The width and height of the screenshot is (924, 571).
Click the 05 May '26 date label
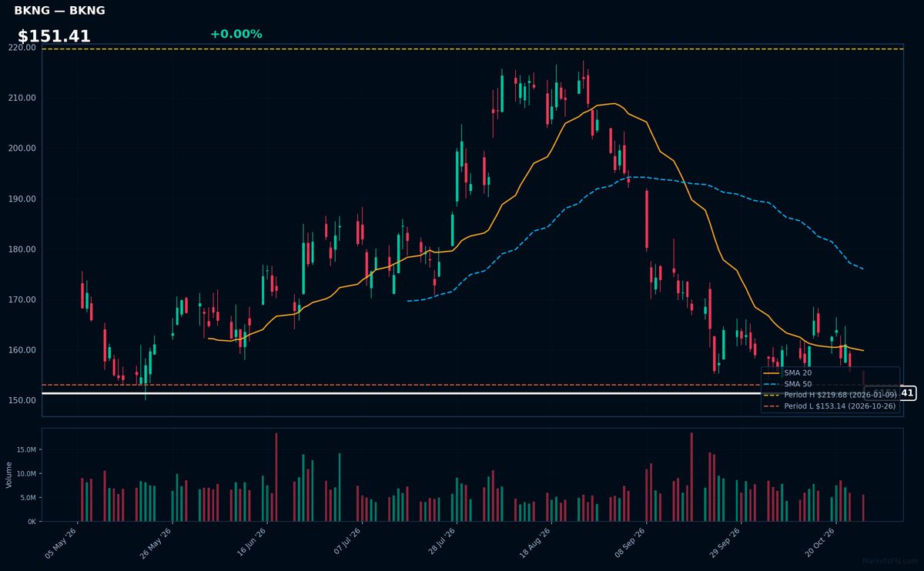pos(62,543)
